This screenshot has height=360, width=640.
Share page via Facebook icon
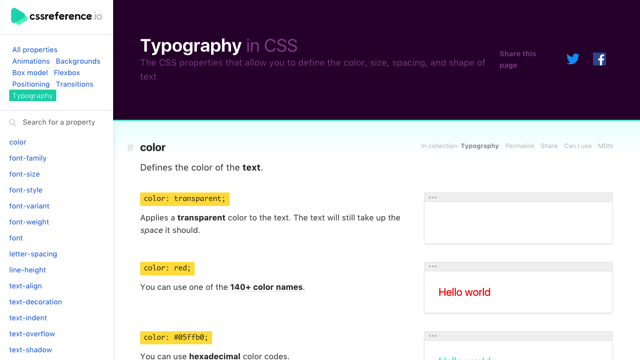coord(599,59)
